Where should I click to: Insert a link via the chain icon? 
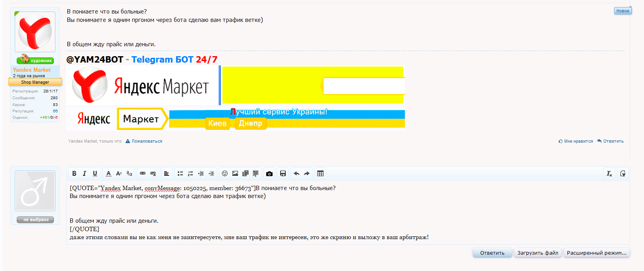tap(143, 173)
